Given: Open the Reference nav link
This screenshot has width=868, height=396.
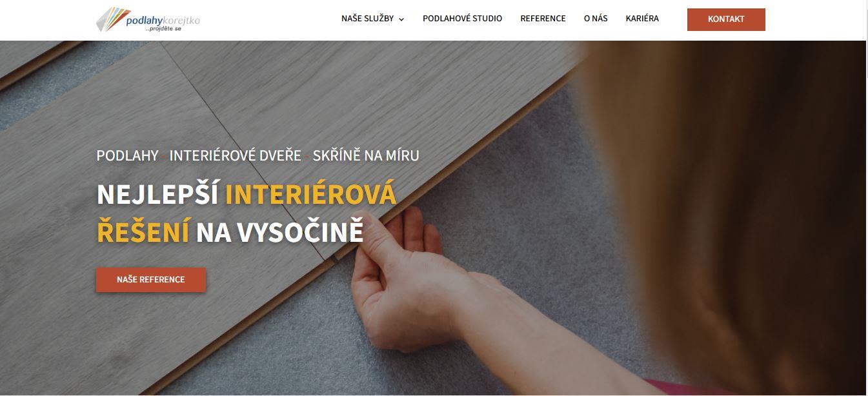Looking at the screenshot, I should [x=543, y=19].
